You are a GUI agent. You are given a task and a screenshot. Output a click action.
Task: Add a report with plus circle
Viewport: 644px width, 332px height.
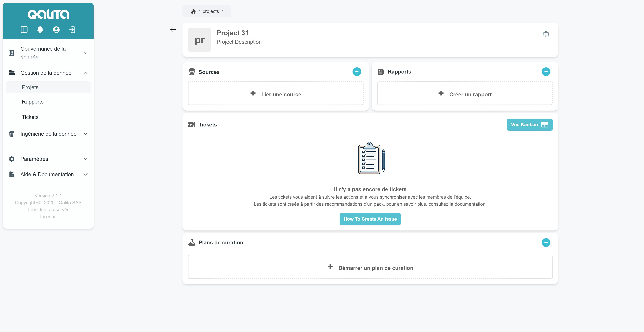pyautogui.click(x=546, y=72)
